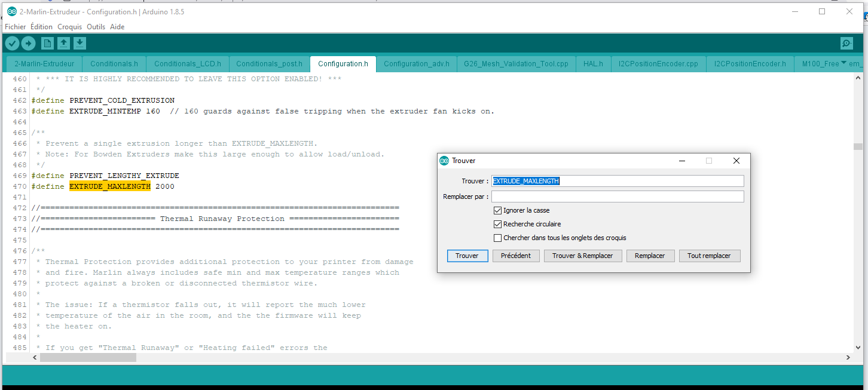Click PREVENT_COLD_EXTRUSION on line 462
The image size is (868, 390).
122,100
